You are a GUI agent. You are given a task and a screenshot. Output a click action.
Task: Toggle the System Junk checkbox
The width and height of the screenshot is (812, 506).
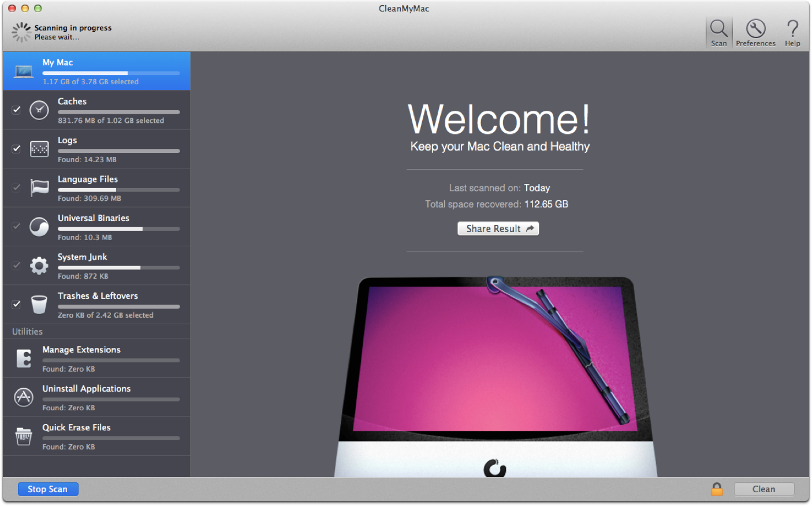16,265
